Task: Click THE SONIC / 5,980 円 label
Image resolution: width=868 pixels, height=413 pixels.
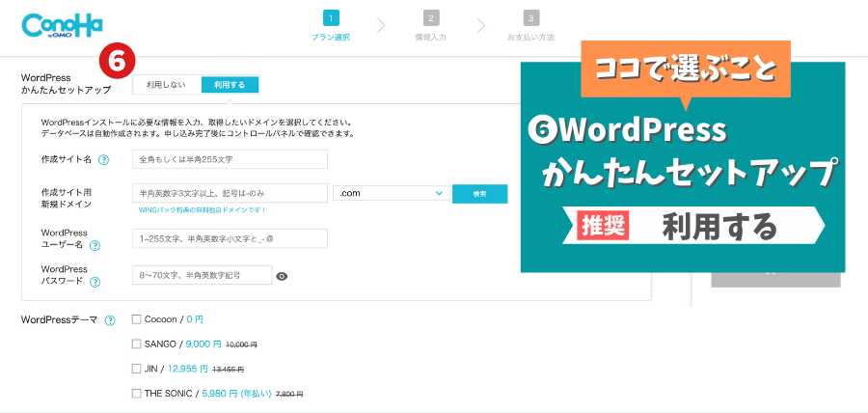Action: point(223,394)
